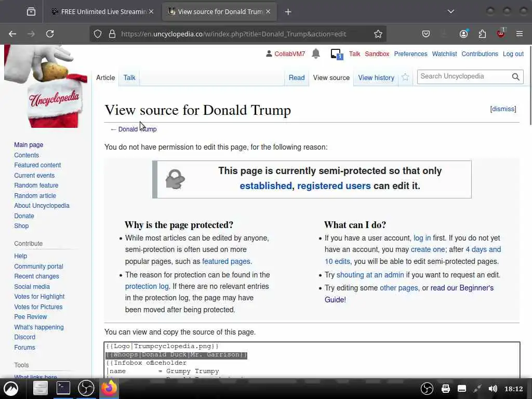Screen dimensions: 532x399
Task: Add page to watchlist with the star icon
Action: (x=405, y=77)
